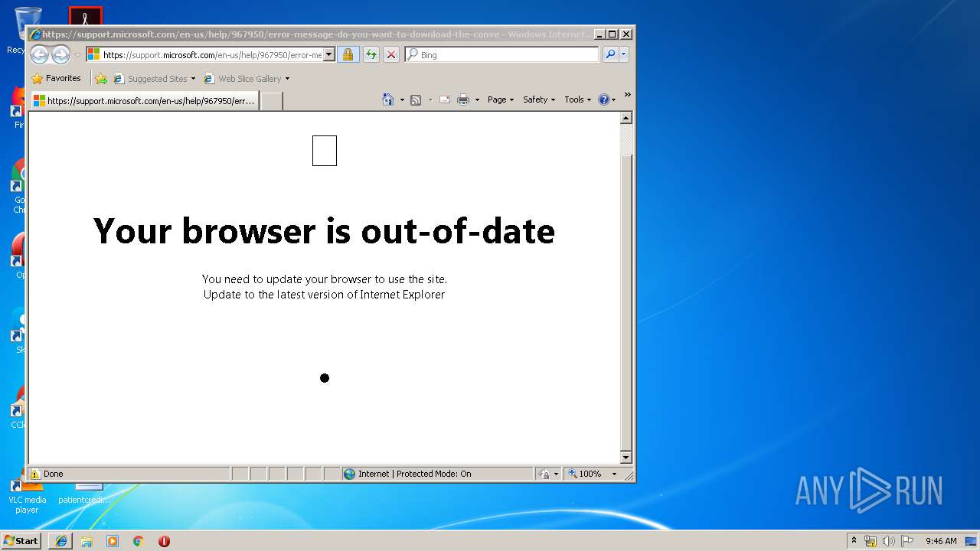Click the Print icon
This screenshot has height=551, width=980.
point(463,99)
